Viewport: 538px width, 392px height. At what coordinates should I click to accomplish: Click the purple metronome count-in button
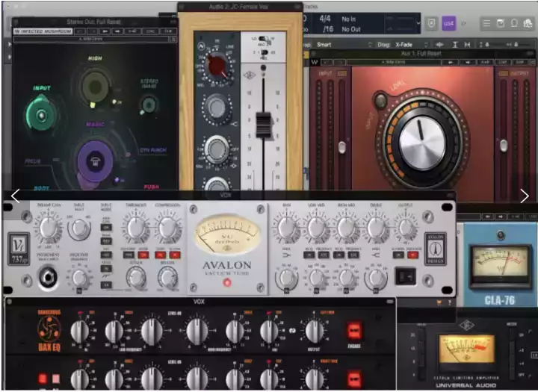coord(448,24)
